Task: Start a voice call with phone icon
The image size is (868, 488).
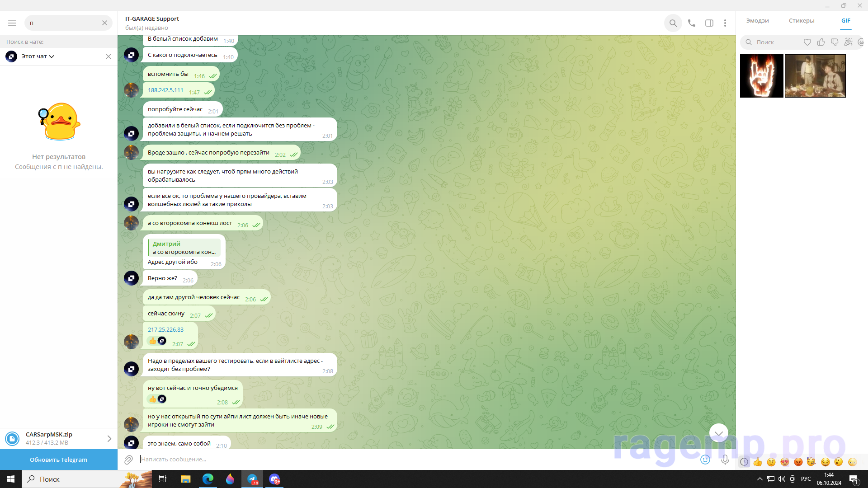Action: point(691,23)
